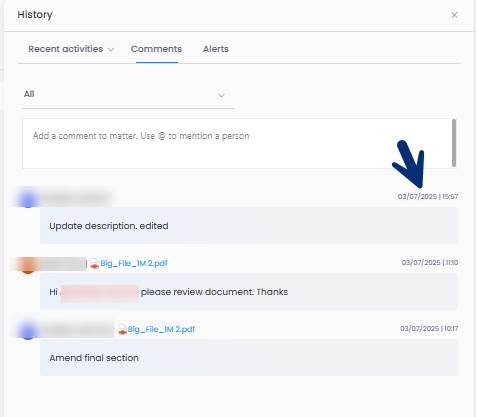
Task: Open the All filter dropdown
Action: [x=127, y=95]
